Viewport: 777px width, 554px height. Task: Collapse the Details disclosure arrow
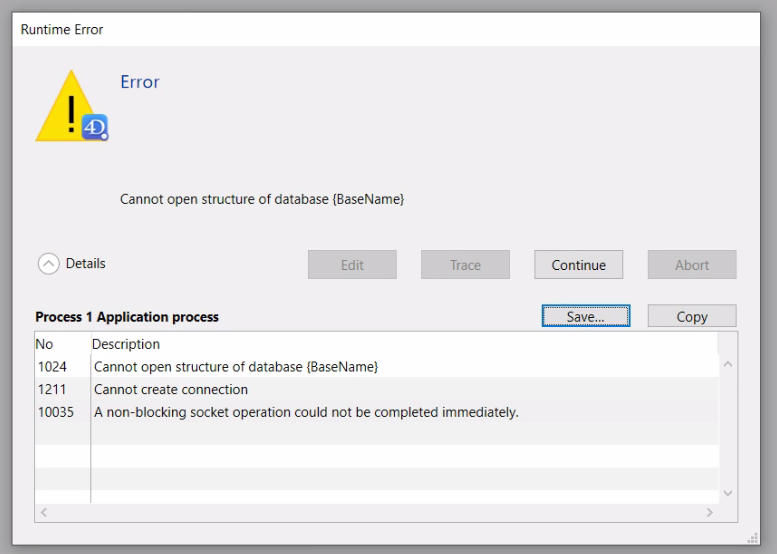(48, 264)
